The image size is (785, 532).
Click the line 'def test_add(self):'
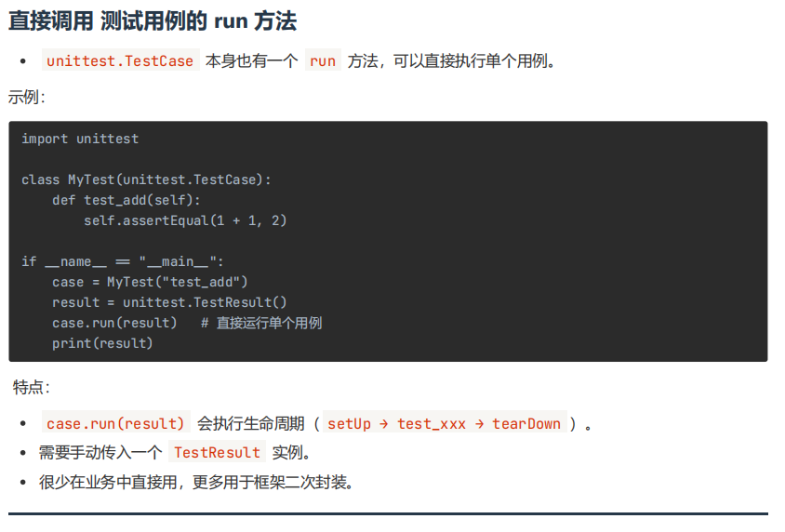[x=126, y=200]
